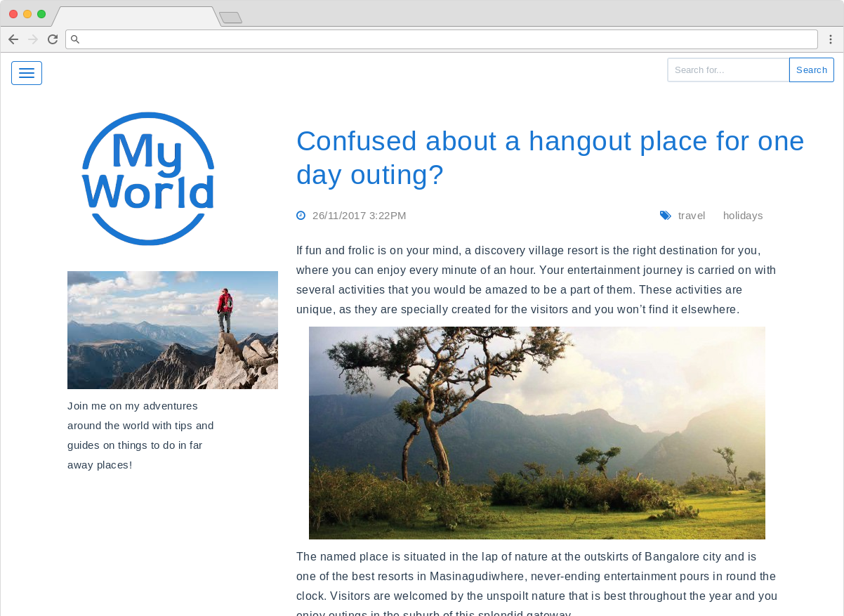
Task: Open the browser three-dot menu
Action: 831,39
